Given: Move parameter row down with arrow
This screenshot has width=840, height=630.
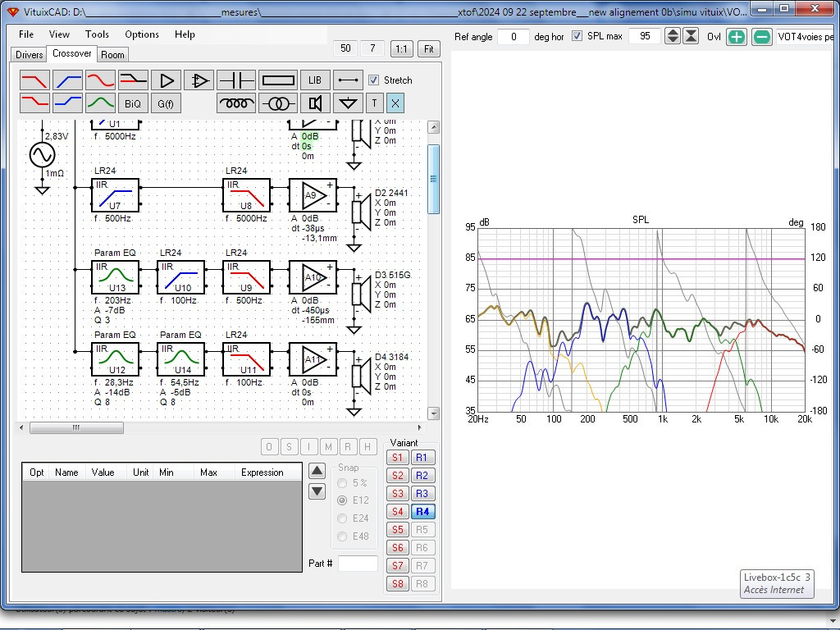Looking at the screenshot, I should 317,491.
